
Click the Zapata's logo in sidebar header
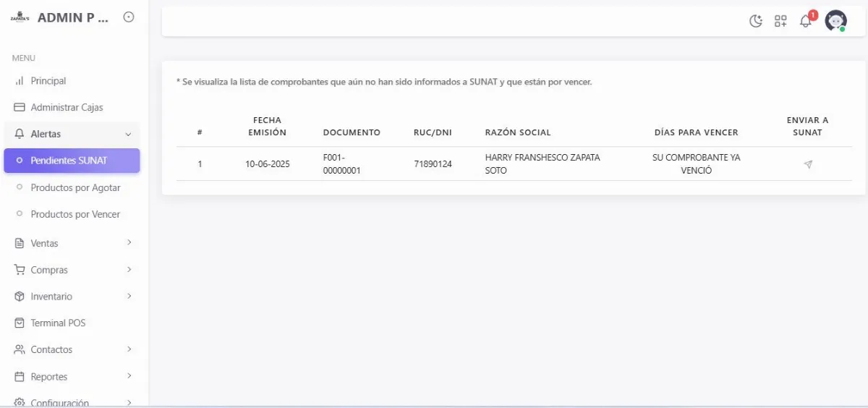click(20, 17)
